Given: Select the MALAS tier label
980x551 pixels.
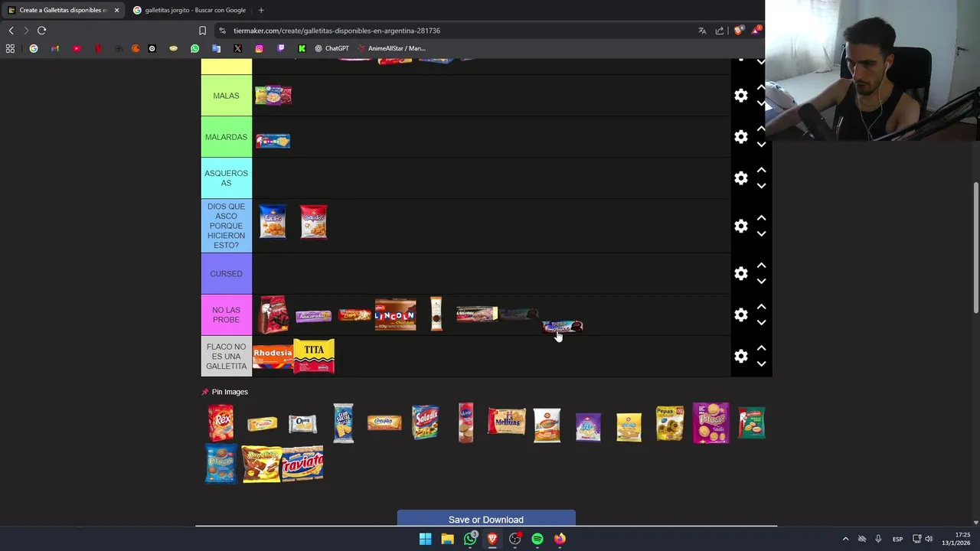Looking at the screenshot, I should pyautogui.click(x=226, y=96).
